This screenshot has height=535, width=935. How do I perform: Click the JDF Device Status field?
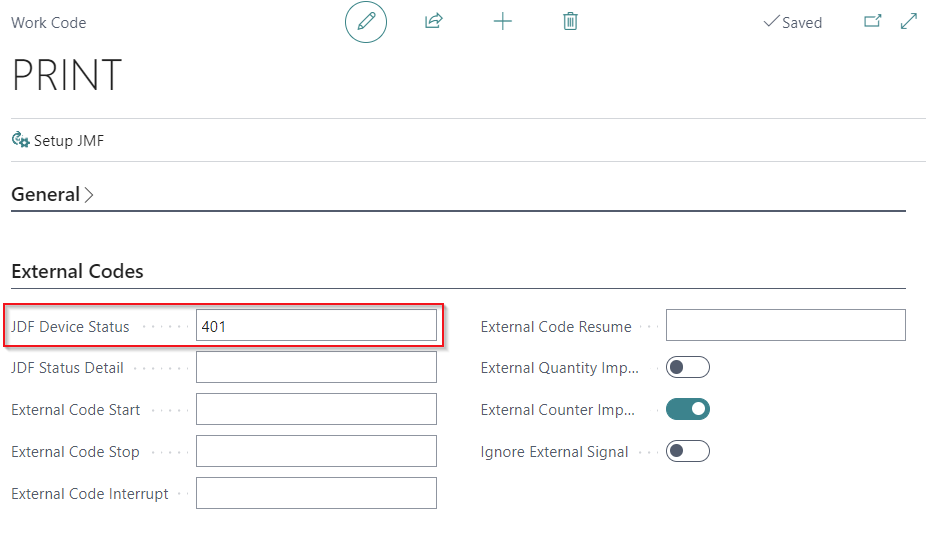(x=316, y=325)
